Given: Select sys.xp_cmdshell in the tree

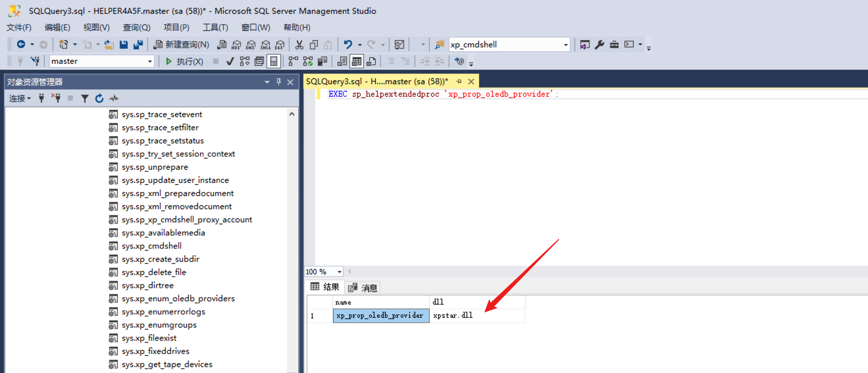Looking at the screenshot, I should click(151, 246).
